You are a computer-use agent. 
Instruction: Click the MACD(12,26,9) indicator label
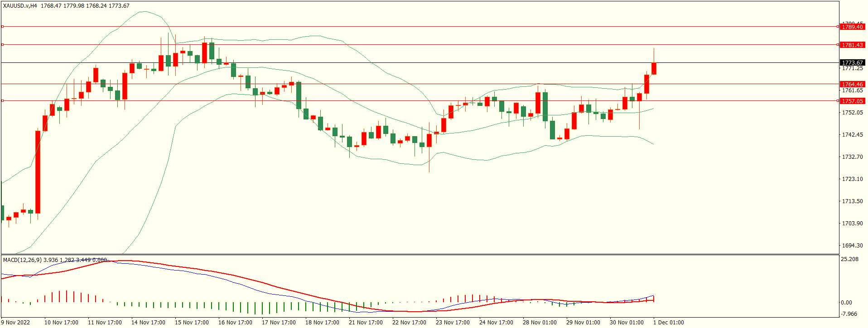pyautogui.click(x=22, y=260)
